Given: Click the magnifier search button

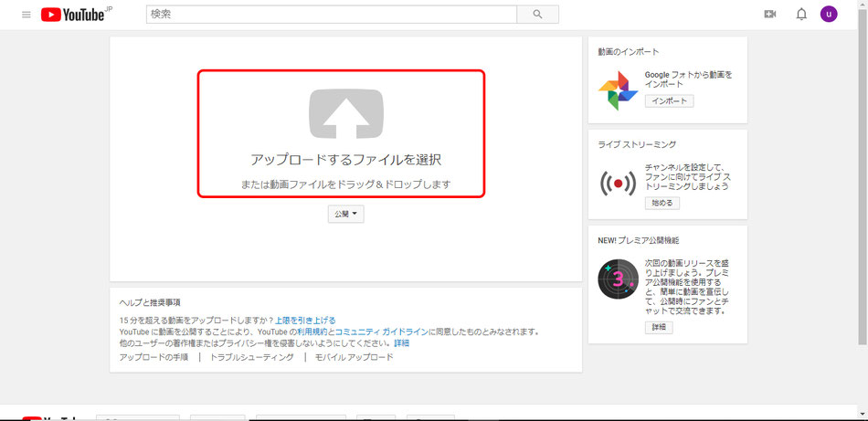Looking at the screenshot, I should point(537,15).
